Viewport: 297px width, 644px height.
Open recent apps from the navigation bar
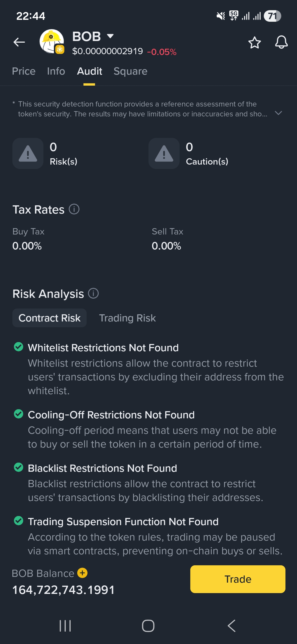[x=65, y=626]
